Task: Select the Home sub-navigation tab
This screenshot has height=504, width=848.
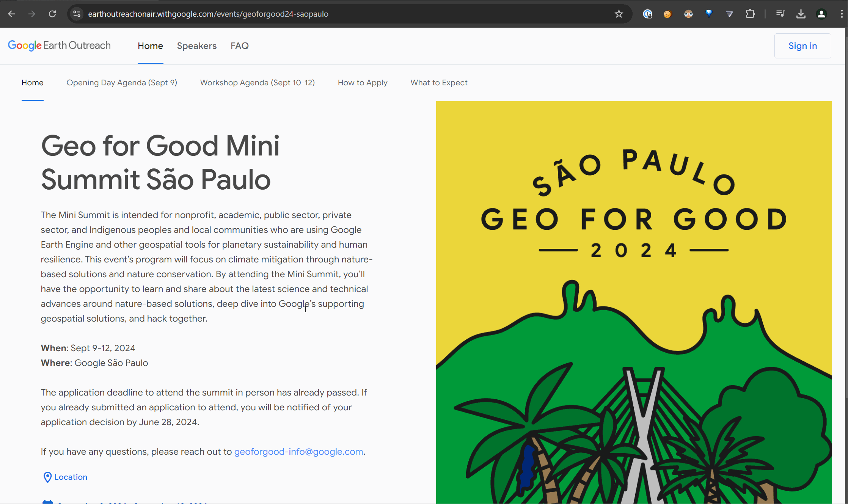Action: pyautogui.click(x=32, y=83)
